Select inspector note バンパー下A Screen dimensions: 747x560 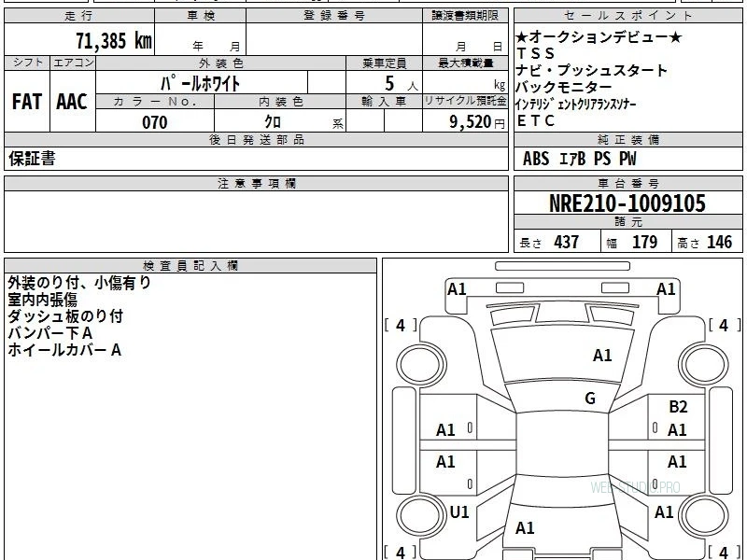click(x=50, y=333)
